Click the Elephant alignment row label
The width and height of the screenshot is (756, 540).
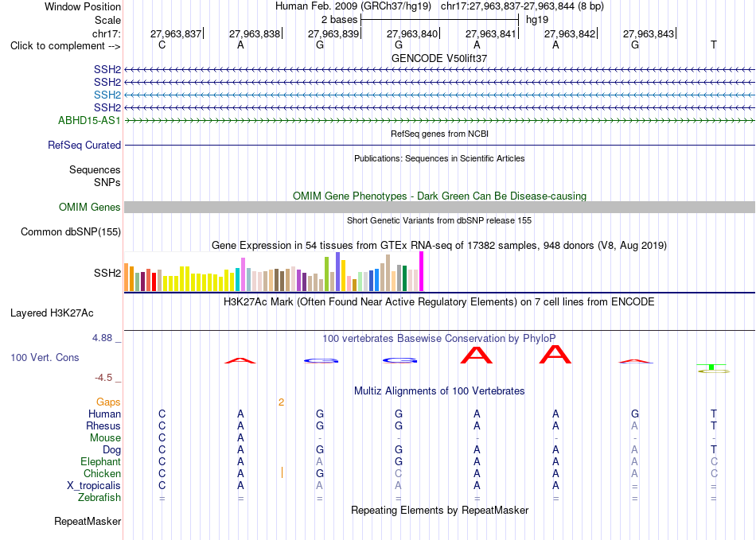(100, 461)
